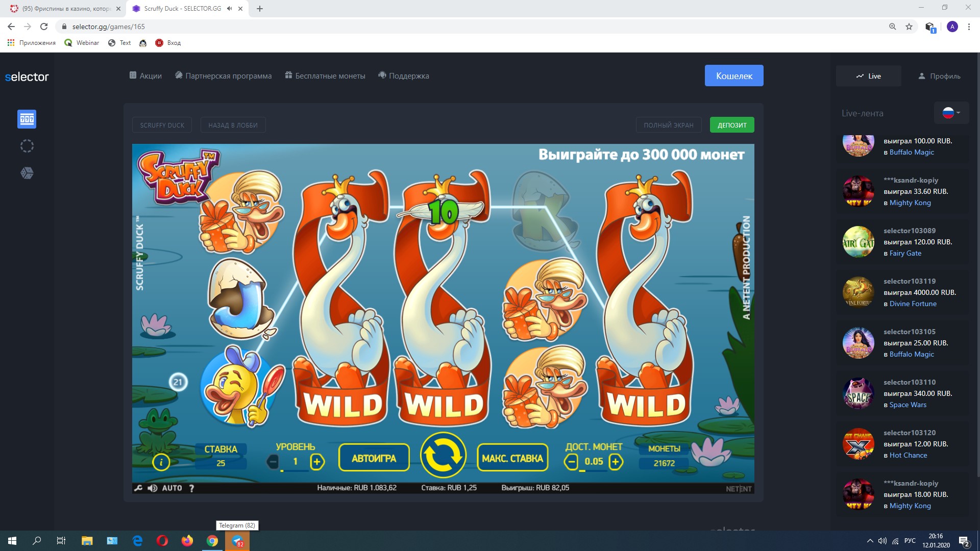The height and width of the screenshot is (551, 980).
Task: Open game settings wrench icon
Action: coord(138,488)
